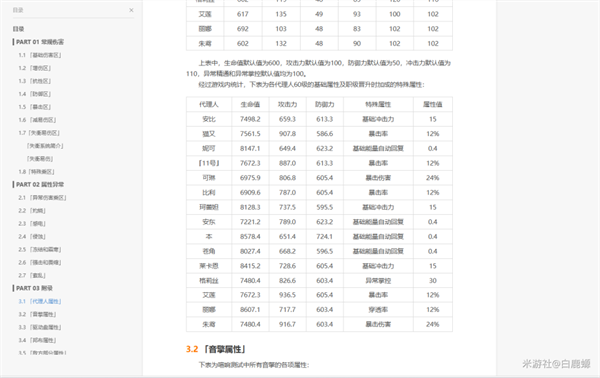Screen dimensions: 600x378
Task: Select attack value 789.0
Action: pyautogui.click(x=287, y=222)
